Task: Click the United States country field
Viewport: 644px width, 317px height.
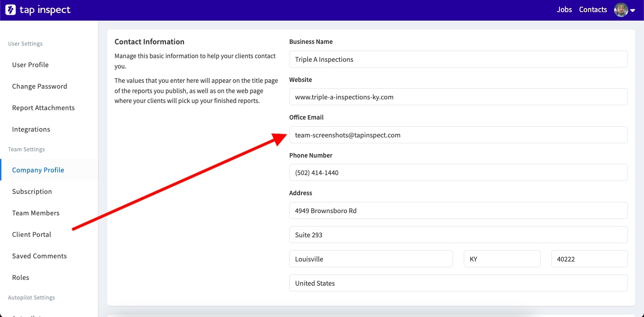Action: tap(458, 283)
